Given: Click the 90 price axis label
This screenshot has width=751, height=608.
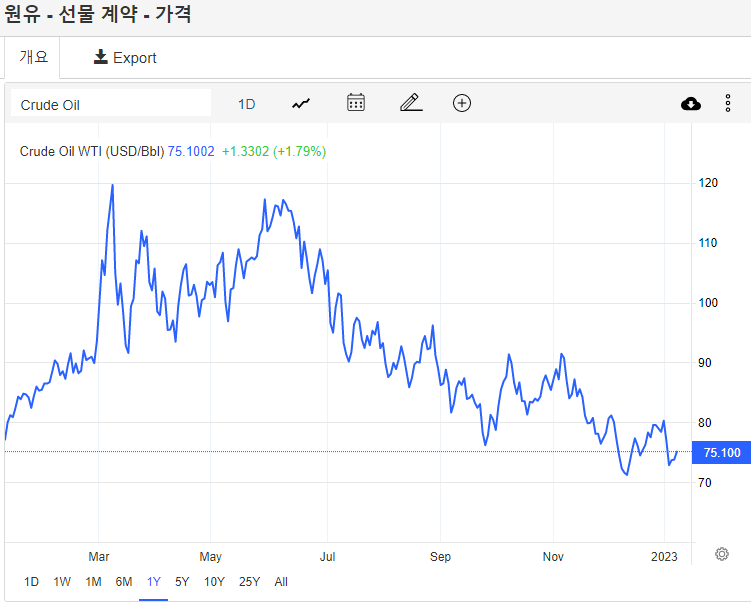Looking at the screenshot, I should pyautogui.click(x=705, y=363).
